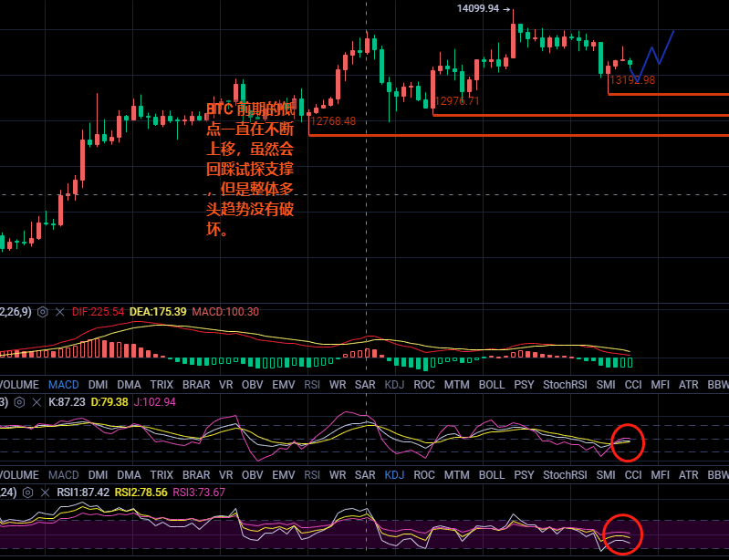Remove the KDJ indicator panel
The image size is (729, 560).
[36, 402]
